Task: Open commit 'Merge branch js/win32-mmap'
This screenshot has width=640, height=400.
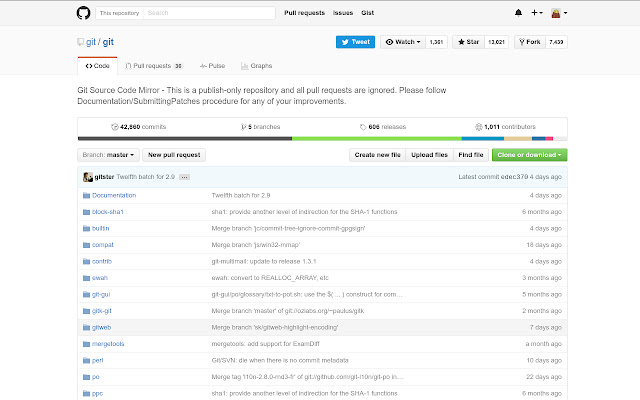Action: coord(256,245)
